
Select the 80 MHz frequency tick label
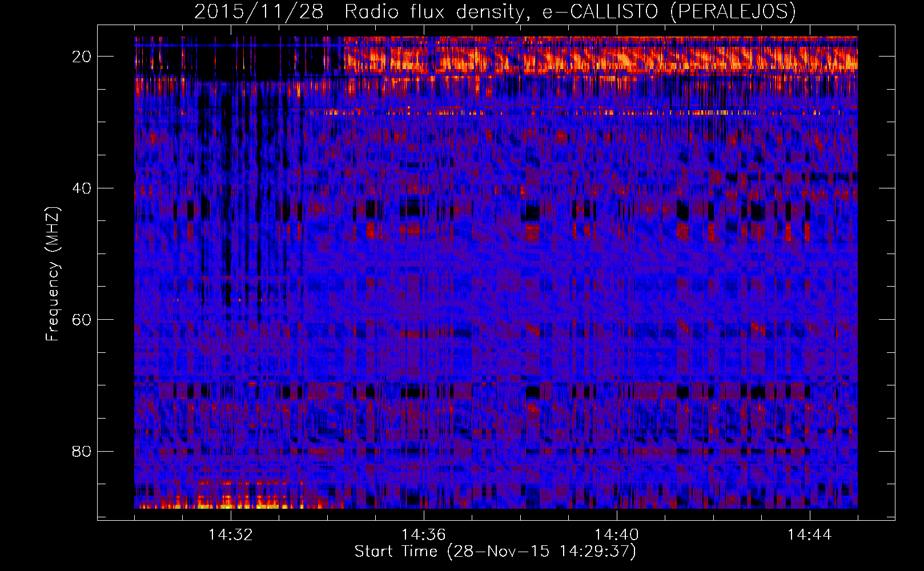point(82,451)
